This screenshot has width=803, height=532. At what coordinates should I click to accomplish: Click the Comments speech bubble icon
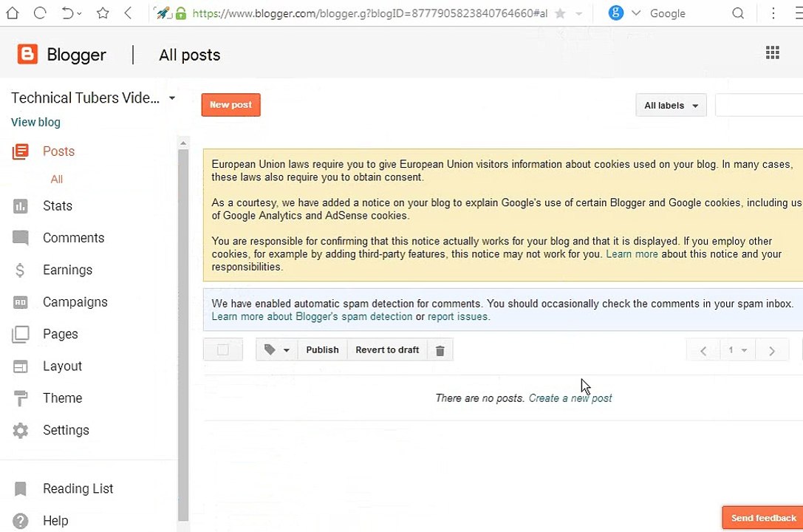(20, 238)
